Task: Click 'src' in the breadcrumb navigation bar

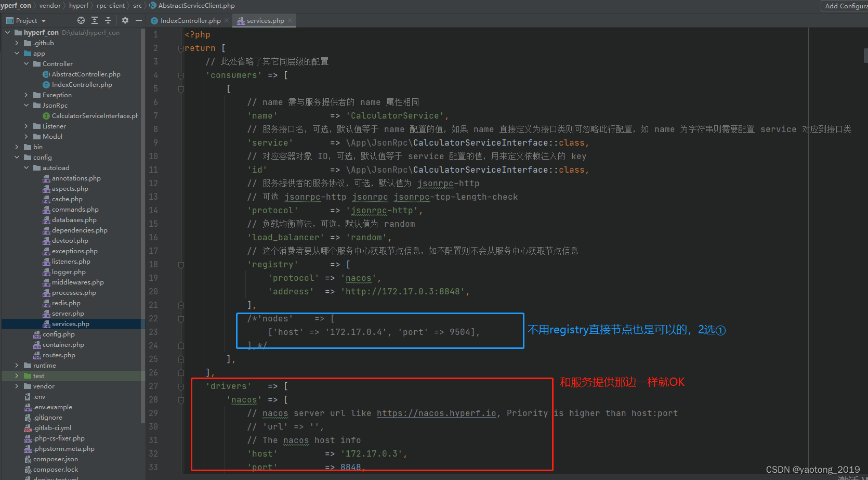Action: pos(137,5)
